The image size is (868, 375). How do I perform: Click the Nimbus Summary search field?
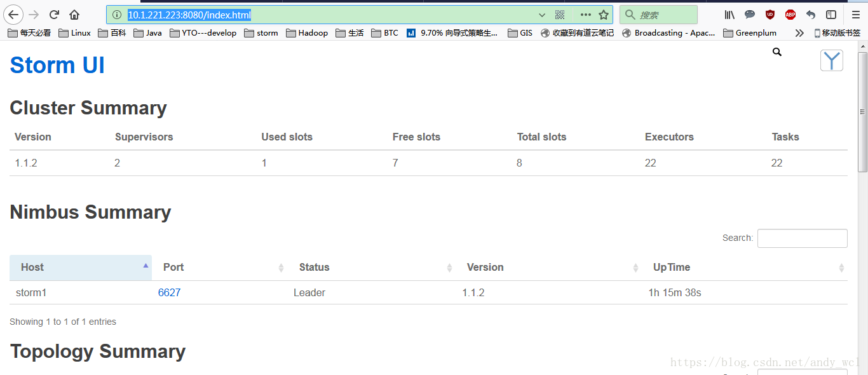click(x=803, y=238)
